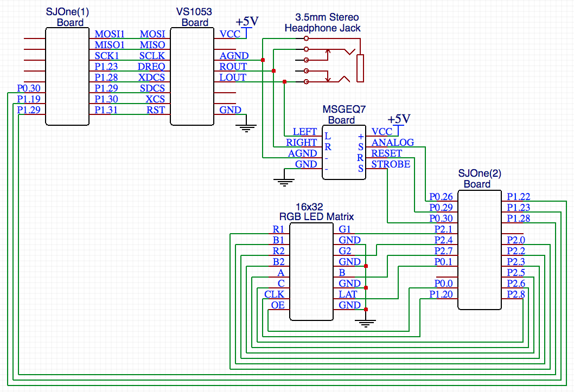This screenshot has width=574, height=392.
Task: Click the +5V power symbol above MSGEQ7 VCC
Action: 399,124
